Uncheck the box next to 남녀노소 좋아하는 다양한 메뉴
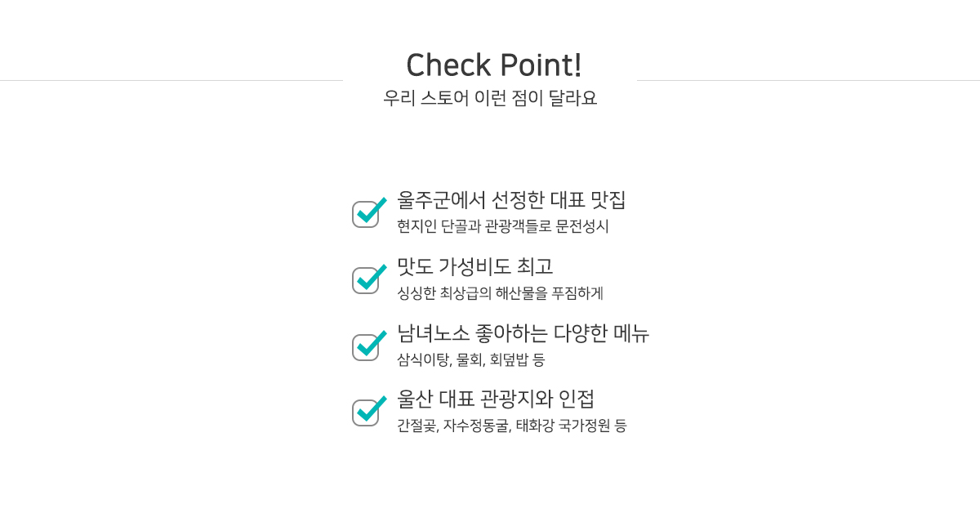Viewport: 980px width, 531px height. point(369,346)
